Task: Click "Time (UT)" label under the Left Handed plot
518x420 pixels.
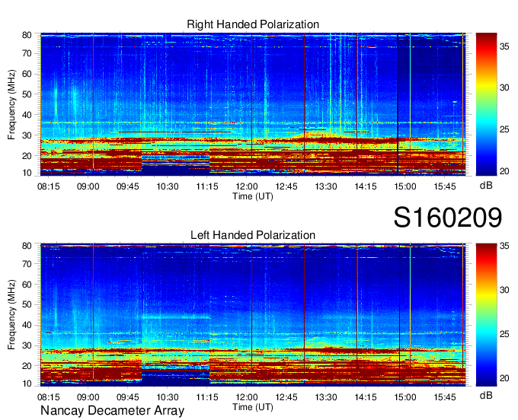Action: (253, 407)
